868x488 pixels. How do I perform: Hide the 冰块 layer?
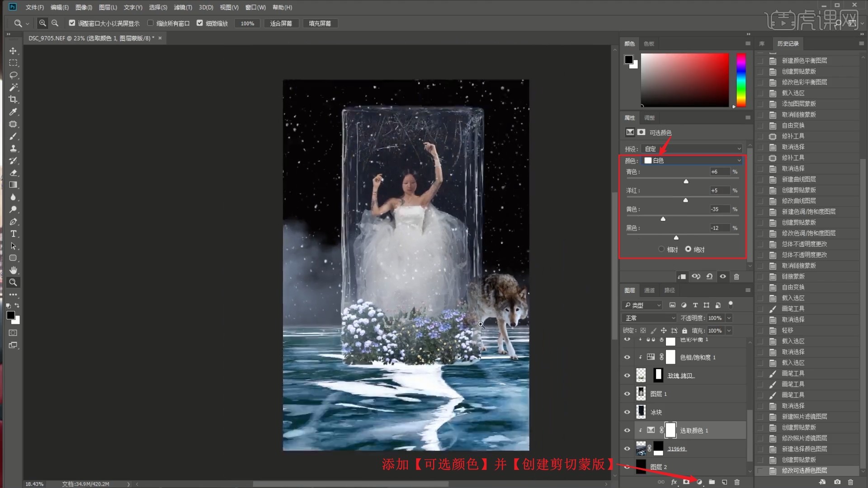(x=627, y=412)
